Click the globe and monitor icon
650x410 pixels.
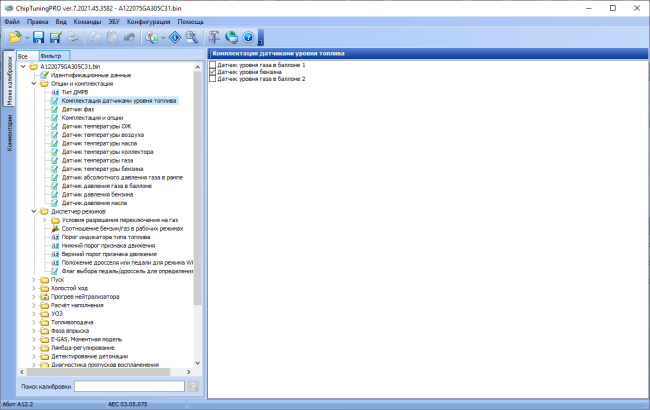231,37
